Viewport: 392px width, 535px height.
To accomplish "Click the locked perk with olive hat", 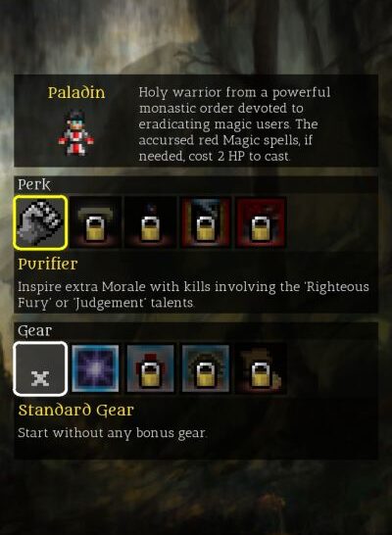I will click(95, 222).
